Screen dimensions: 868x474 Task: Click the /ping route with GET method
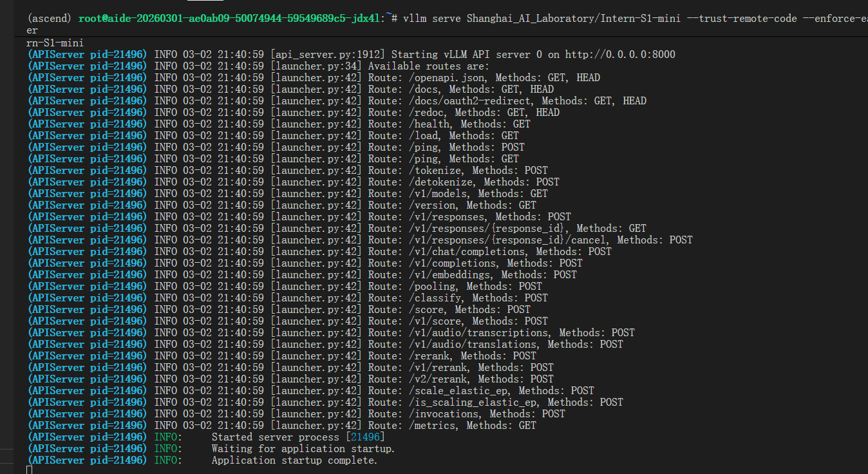(423, 158)
